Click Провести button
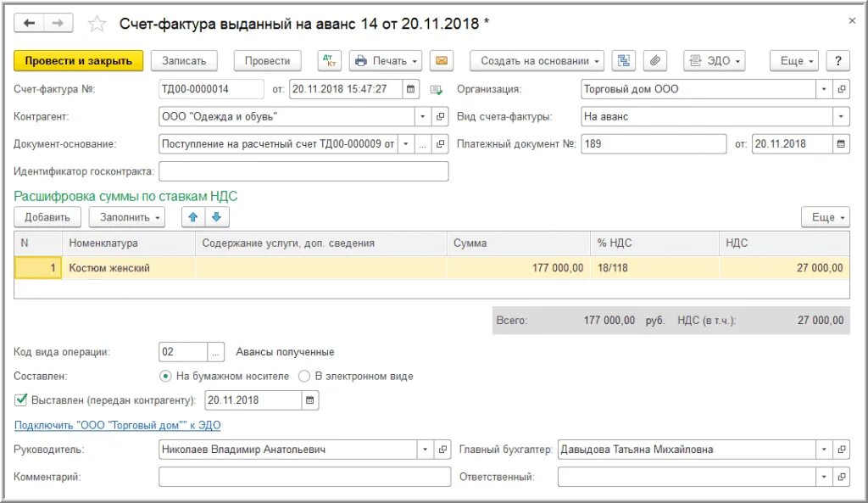 (x=267, y=61)
